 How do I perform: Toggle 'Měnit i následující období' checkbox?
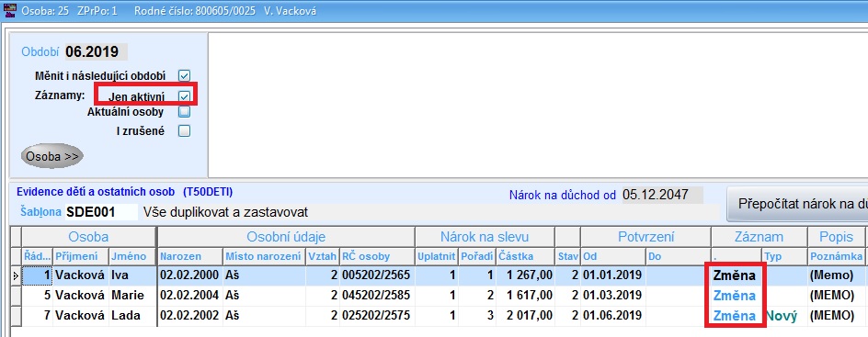(x=184, y=75)
